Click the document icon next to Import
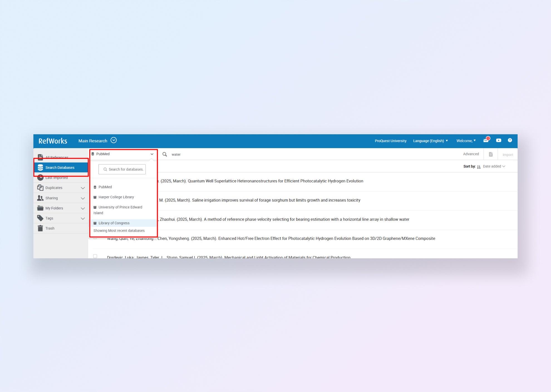This screenshot has width=551, height=392. 491,154
